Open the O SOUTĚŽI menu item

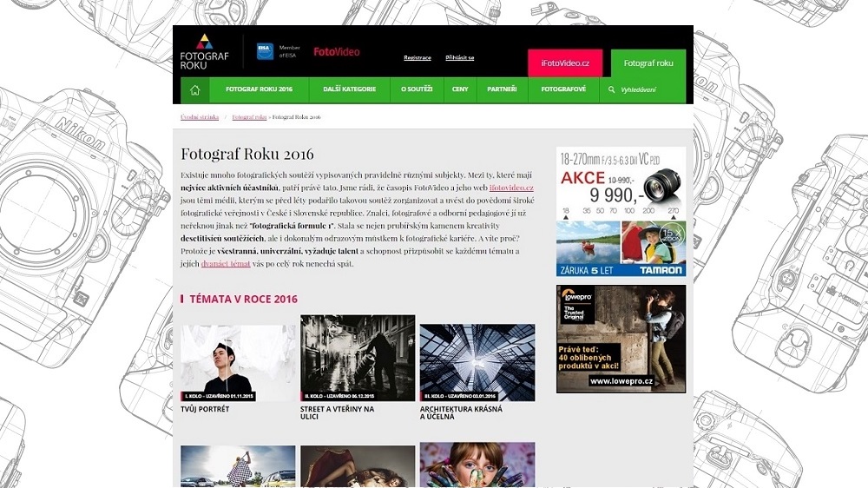coord(417,89)
